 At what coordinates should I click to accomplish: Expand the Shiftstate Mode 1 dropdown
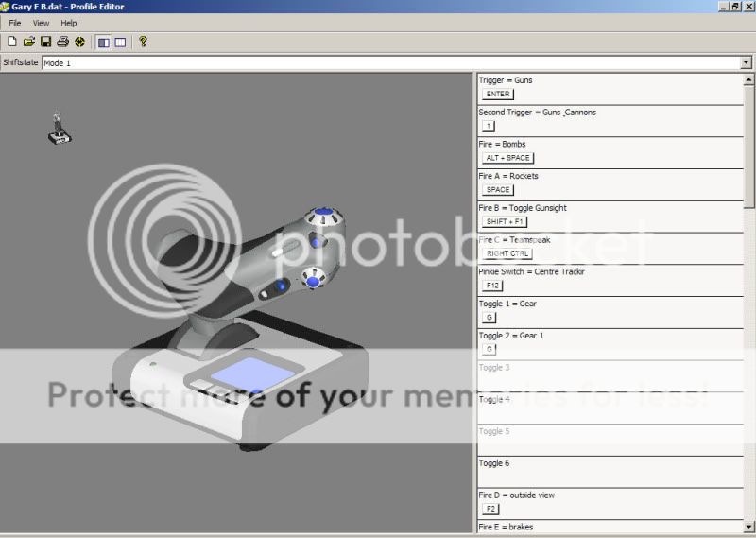pyautogui.click(x=746, y=62)
